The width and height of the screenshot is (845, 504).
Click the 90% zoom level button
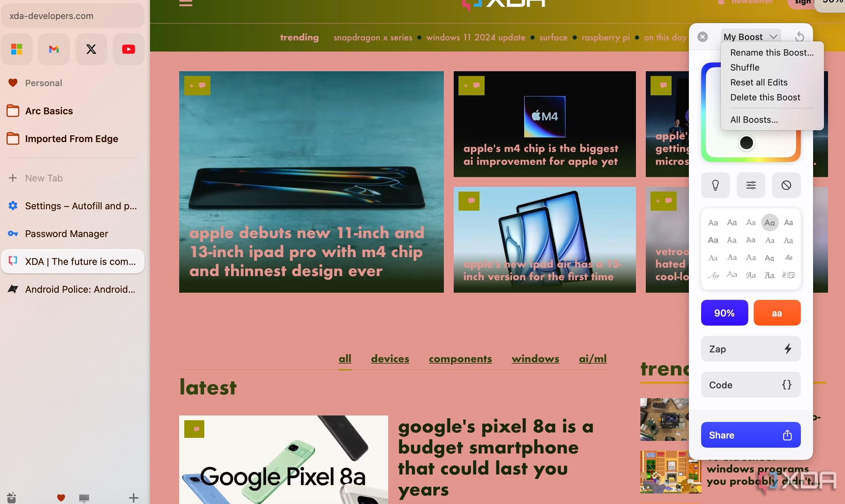[x=725, y=312]
